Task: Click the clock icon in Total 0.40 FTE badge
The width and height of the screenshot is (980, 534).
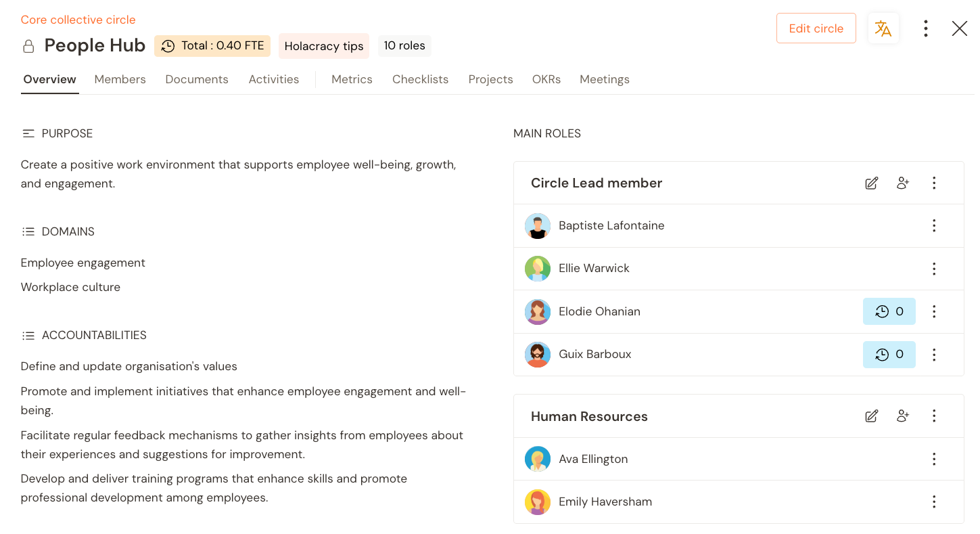Action: (x=168, y=45)
